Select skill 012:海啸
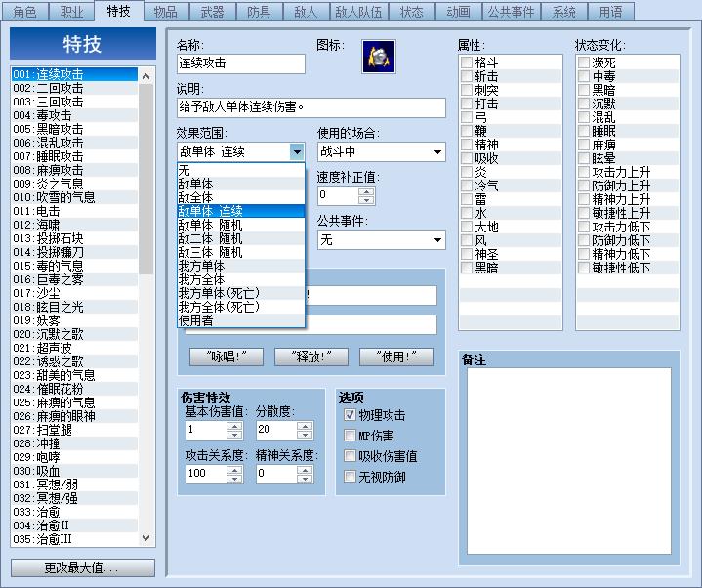 75,225
